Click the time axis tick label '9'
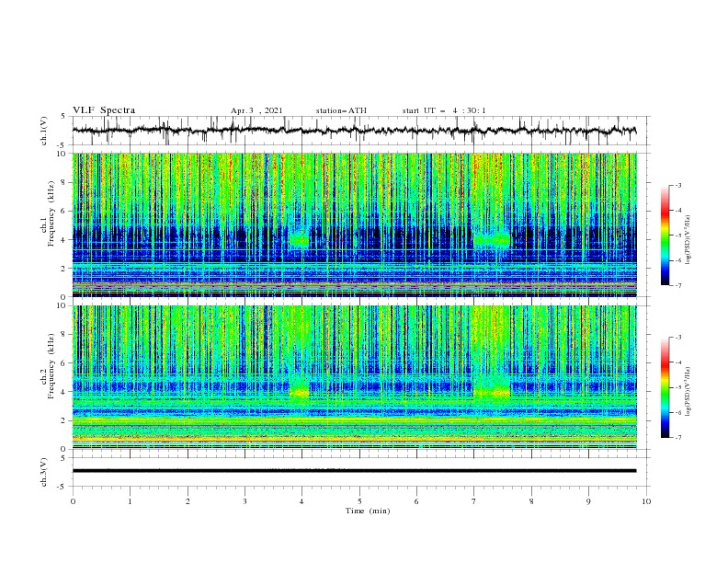 tap(588, 501)
